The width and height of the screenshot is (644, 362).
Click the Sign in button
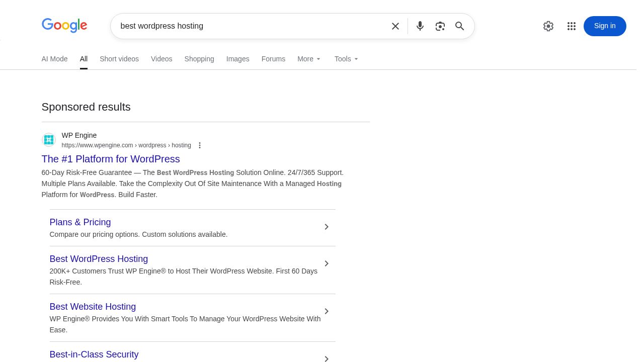pos(604,26)
